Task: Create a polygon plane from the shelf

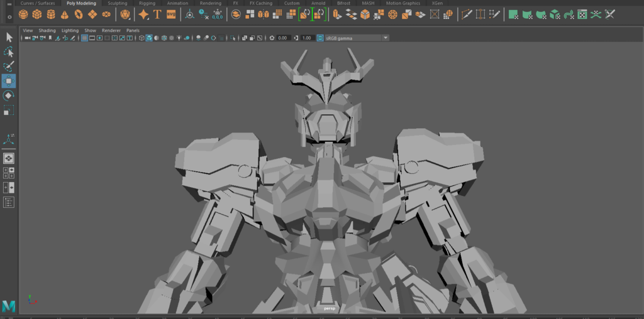Action: point(92,15)
